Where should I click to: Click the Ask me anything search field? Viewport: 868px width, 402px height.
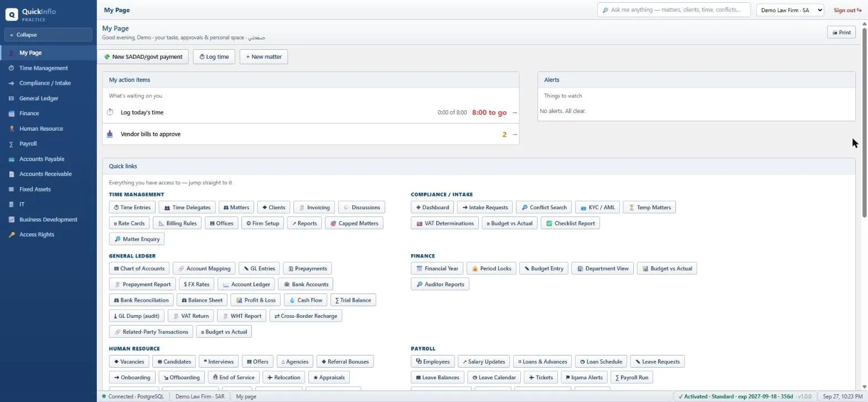674,10
